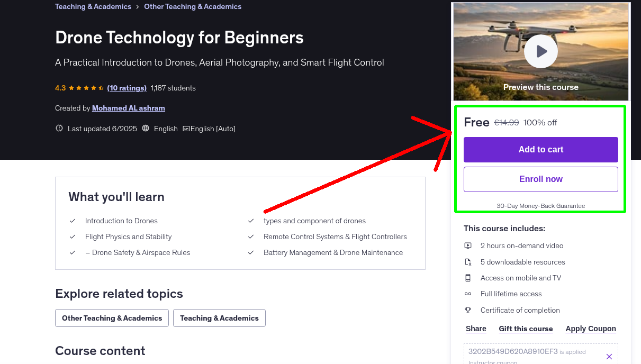Click the downloadable resources icon
This screenshot has height=364, width=641.
pos(468,261)
